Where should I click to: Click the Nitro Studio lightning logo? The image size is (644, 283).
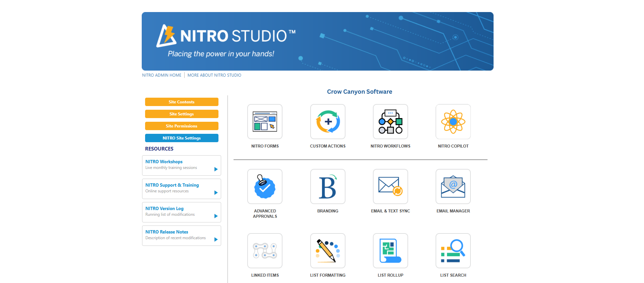[x=166, y=35]
